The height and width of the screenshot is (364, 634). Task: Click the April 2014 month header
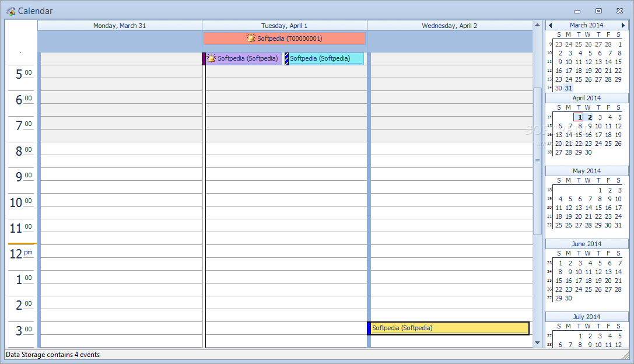tap(586, 98)
